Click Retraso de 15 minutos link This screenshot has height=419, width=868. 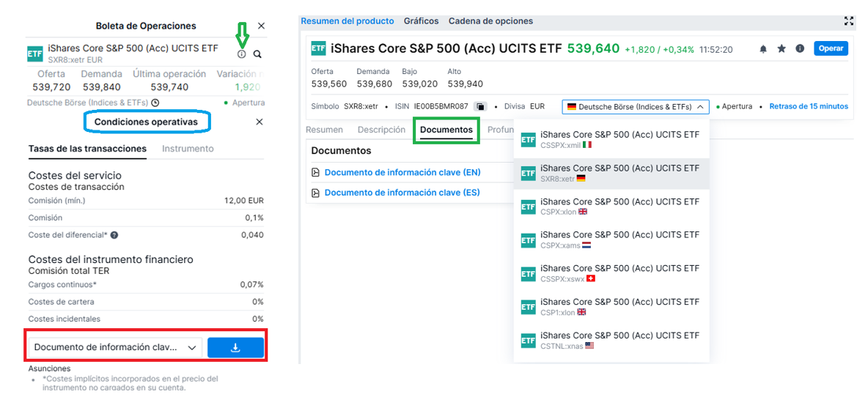tap(809, 106)
